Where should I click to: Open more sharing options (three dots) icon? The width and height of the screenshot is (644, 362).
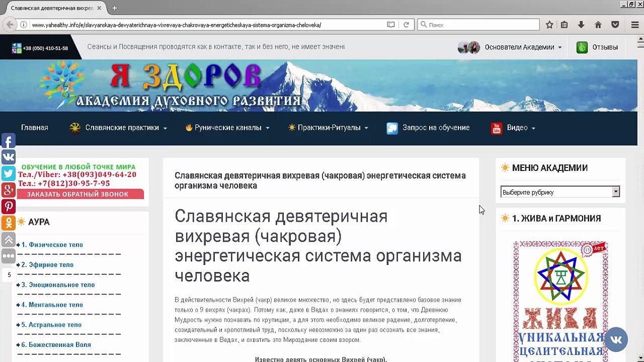(x=9, y=256)
